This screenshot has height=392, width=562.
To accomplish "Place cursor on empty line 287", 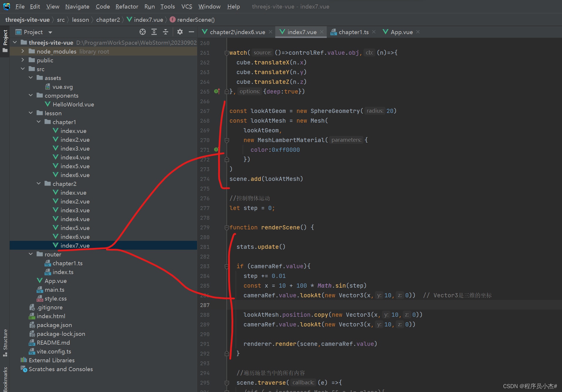I will pyautogui.click(x=394, y=305).
